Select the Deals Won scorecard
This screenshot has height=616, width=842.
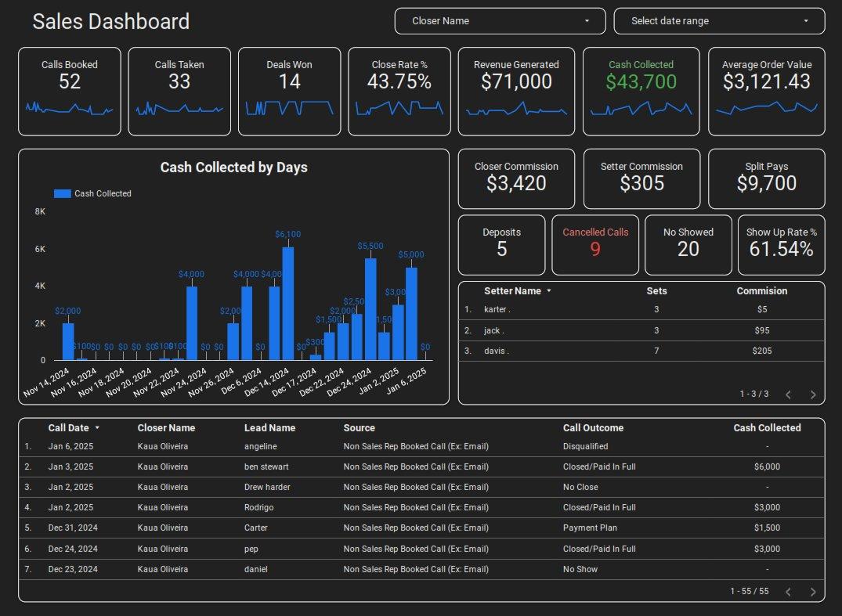point(290,92)
